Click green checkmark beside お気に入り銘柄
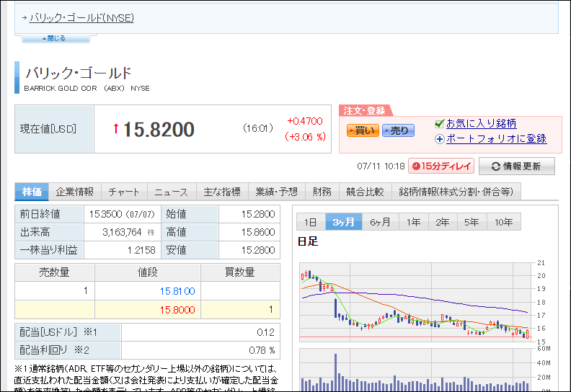The height and width of the screenshot is (392, 571). coord(440,124)
